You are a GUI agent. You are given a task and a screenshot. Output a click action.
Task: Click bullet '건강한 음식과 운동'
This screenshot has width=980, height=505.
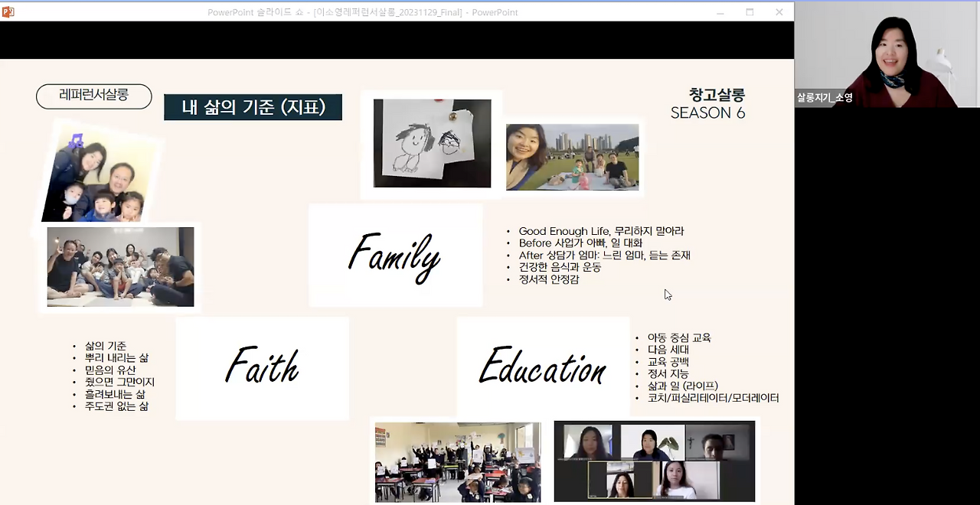point(560,268)
